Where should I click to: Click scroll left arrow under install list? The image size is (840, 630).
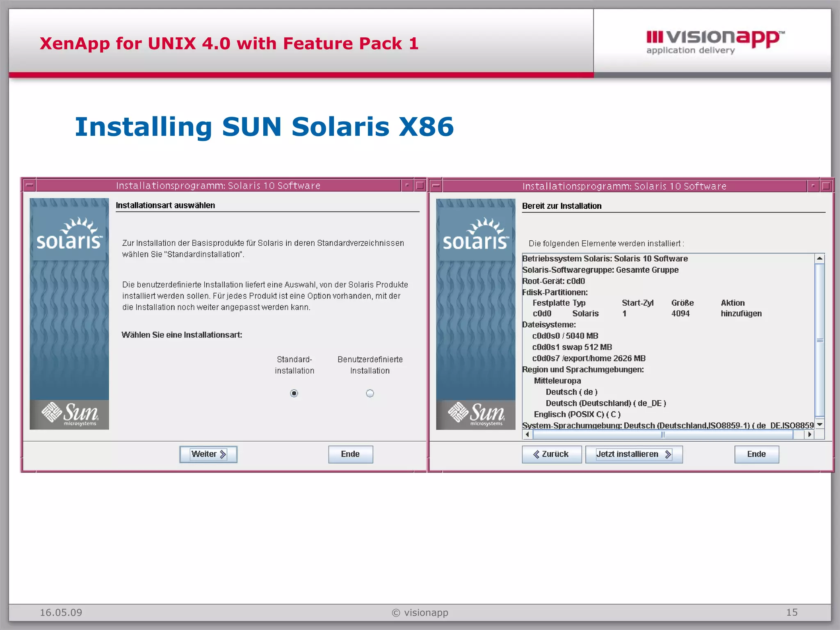[x=527, y=434]
